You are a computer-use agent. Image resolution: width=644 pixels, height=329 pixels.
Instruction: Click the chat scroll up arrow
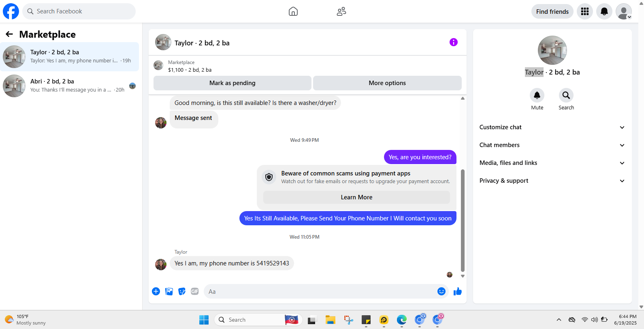[463, 98]
